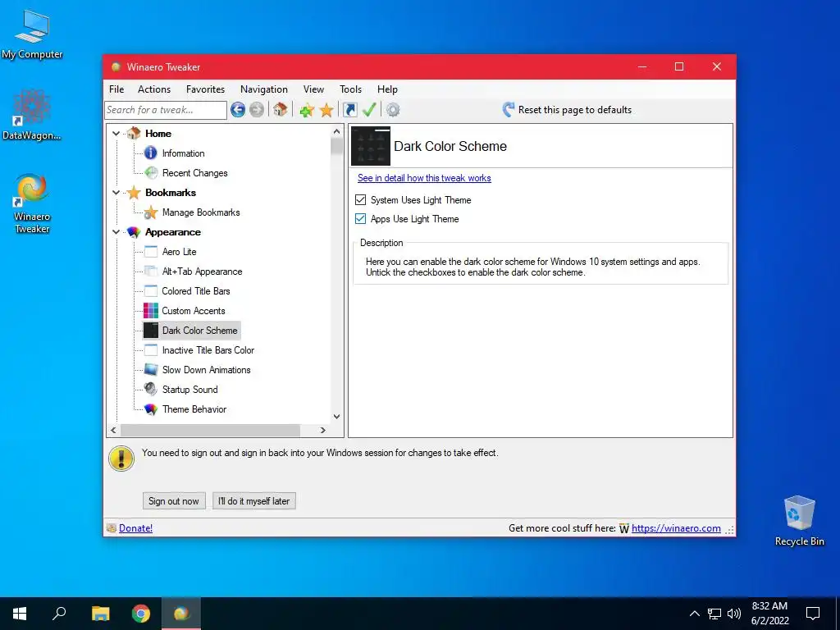Click the grayed forward arrow icon

pos(257,110)
